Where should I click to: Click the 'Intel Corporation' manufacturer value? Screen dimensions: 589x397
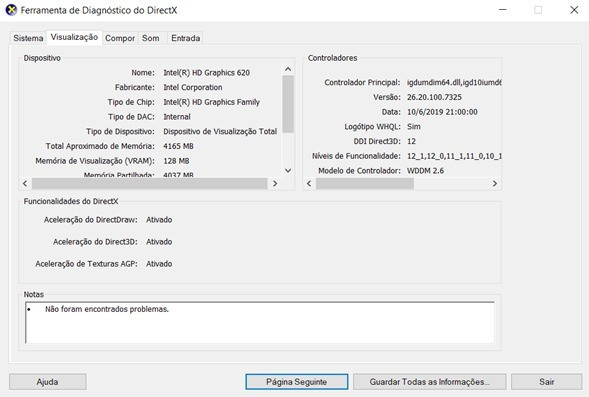point(193,88)
